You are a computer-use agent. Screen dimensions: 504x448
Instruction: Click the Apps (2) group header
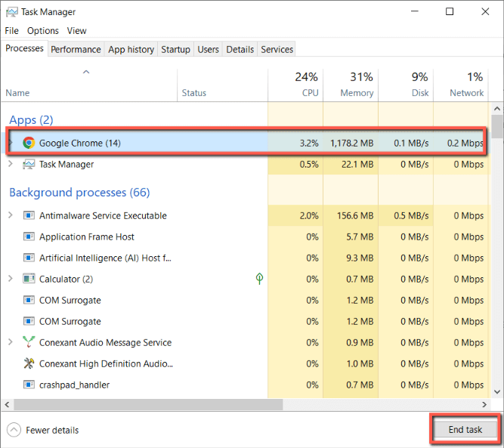[x=31, y=120]
